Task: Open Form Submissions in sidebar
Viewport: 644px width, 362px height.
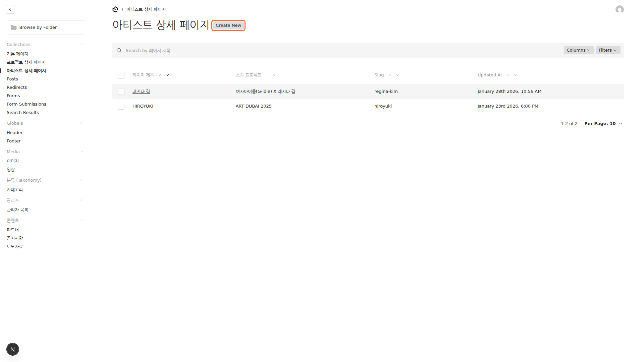Action: 26,104
